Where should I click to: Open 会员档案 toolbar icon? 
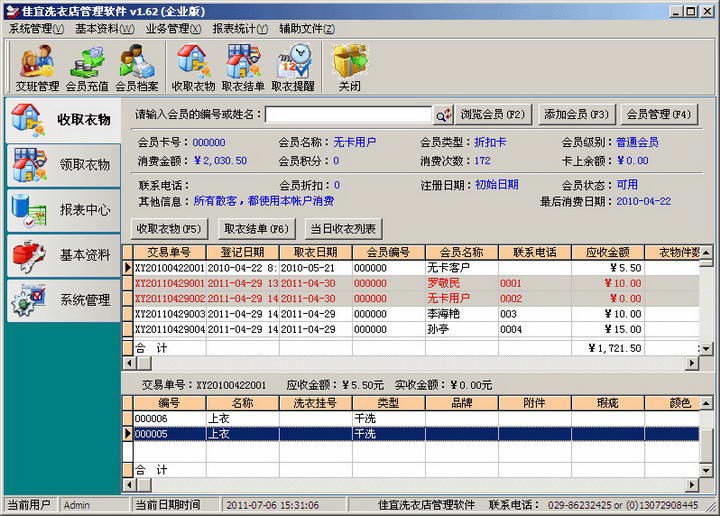coord(136,67)
